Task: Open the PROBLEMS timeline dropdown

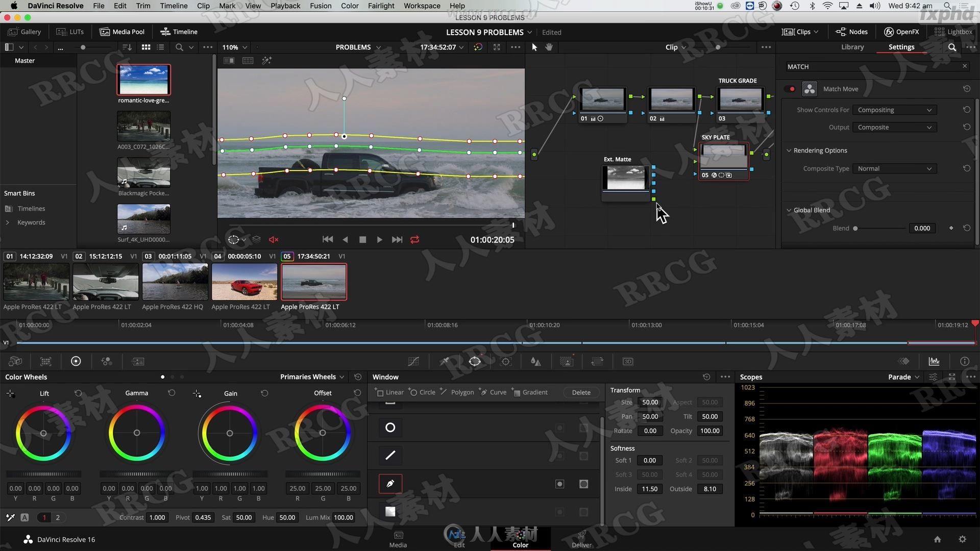Action: click(358, 47)
